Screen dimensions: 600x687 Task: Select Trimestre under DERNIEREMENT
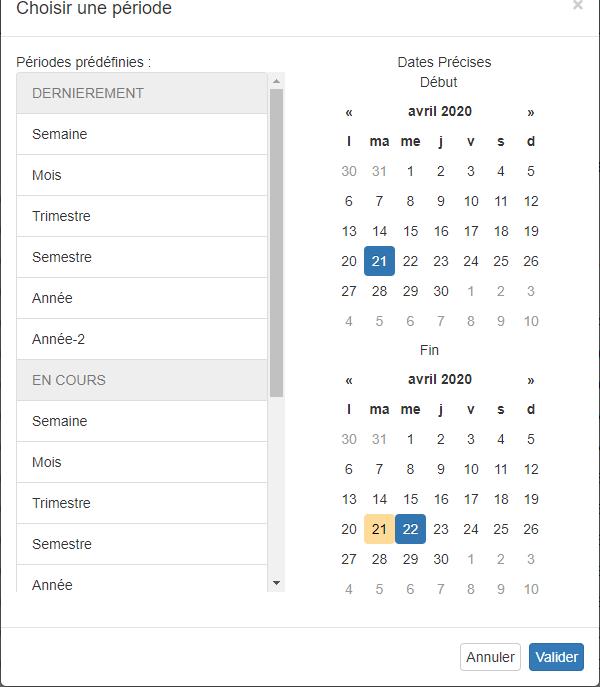[142, 216]
